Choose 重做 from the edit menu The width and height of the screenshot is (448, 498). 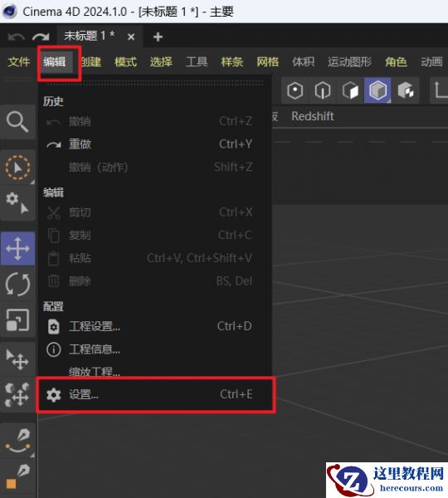155,144
